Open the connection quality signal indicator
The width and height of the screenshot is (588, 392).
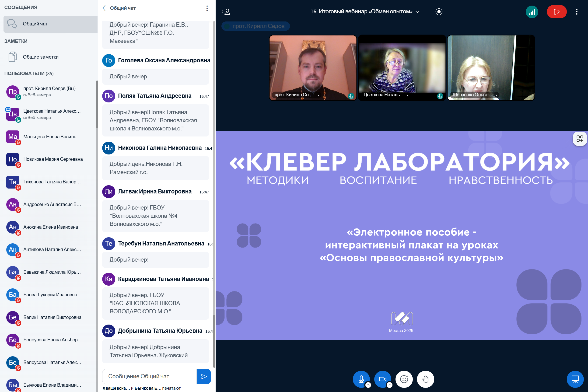click(x=532, y=12)
